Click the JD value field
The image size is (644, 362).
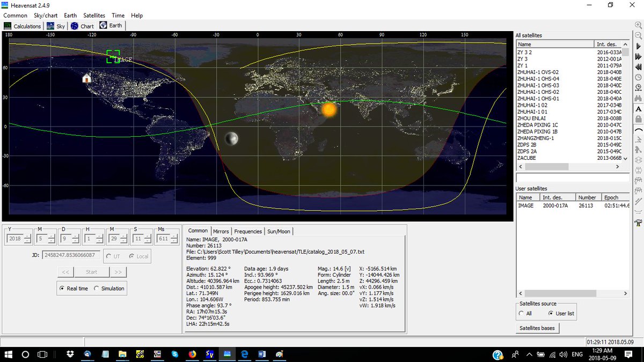[x=71, y=256]
